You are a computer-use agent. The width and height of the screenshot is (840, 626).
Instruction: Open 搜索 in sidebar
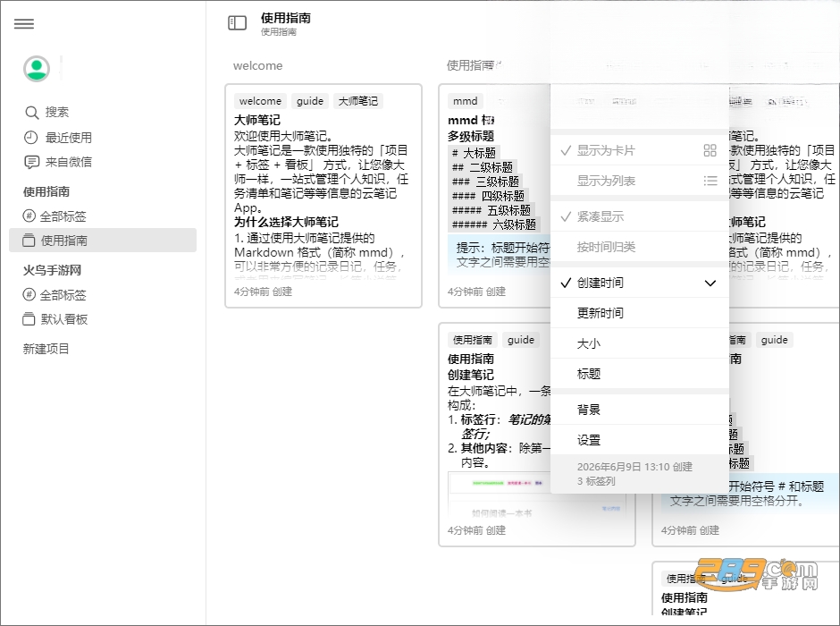point(57,112)
